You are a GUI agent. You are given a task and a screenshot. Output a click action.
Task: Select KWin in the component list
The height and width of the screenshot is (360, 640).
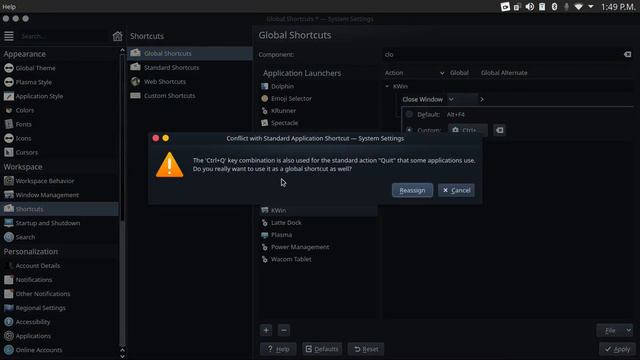(318, 211)
